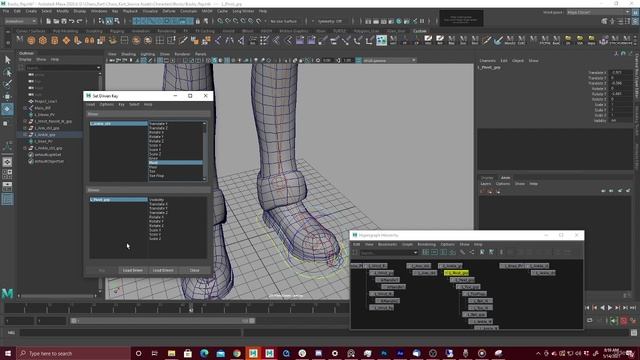Select Visibility in driven attribute list
640x360 pixels.
tap(156, 200)
